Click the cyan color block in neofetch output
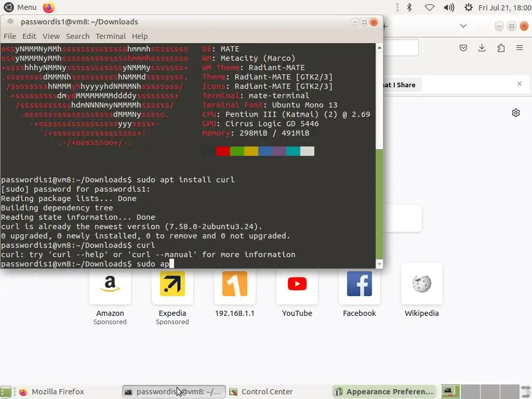Screen dimensions: 532x399 coord(293,151)
